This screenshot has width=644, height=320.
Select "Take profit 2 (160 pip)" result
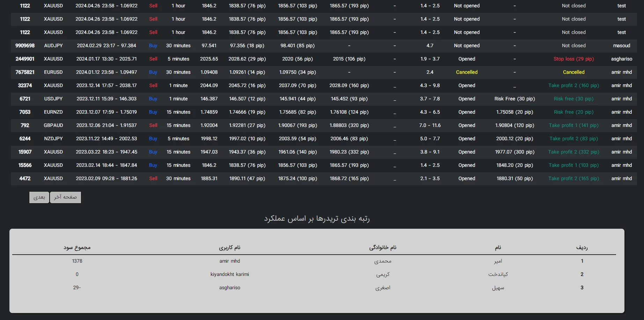pos(573,85)
